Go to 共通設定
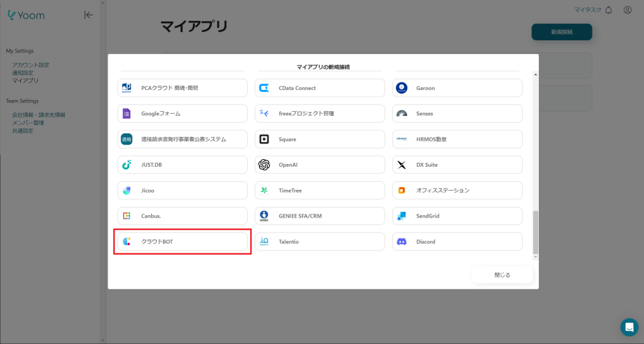644x344 pixels. tap(23, 131)
